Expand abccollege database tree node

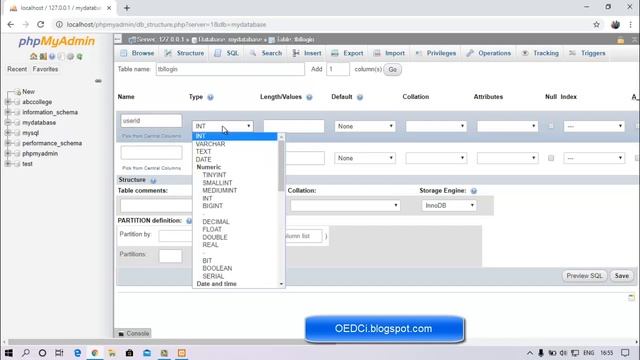click(7, 102)
